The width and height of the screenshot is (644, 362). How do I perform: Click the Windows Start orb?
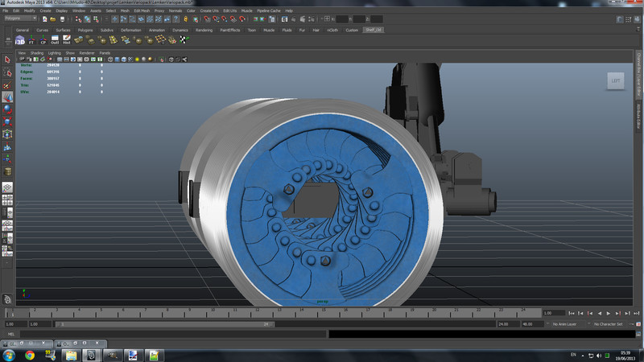[x=9, y=355]
